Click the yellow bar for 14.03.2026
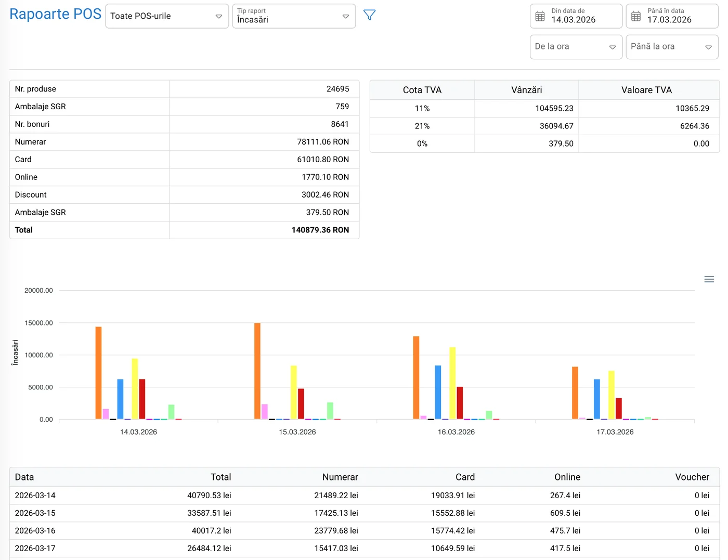The height and width of the screenshot is (560, 728). [135, 388]
